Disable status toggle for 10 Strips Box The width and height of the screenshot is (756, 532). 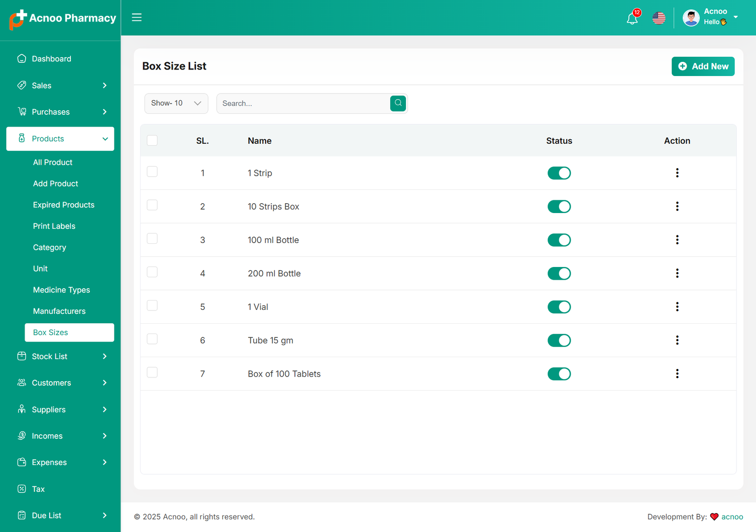tap(559, 206)
